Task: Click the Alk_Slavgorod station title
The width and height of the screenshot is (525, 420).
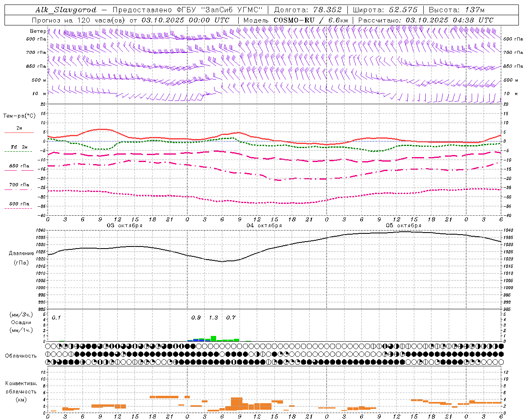Action: pos(66,10)
